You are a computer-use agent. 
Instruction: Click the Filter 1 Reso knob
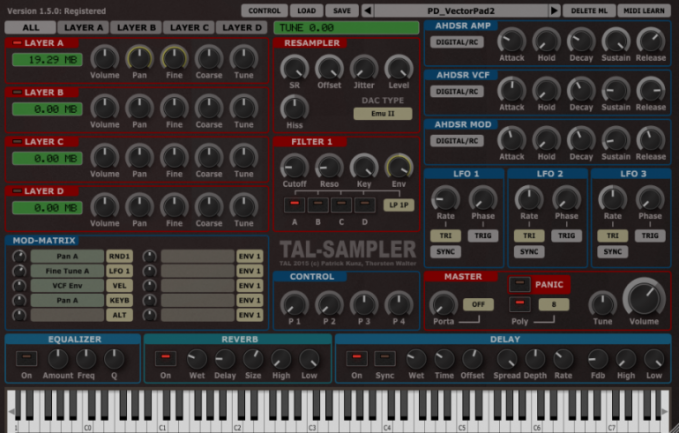pos(329,167)
